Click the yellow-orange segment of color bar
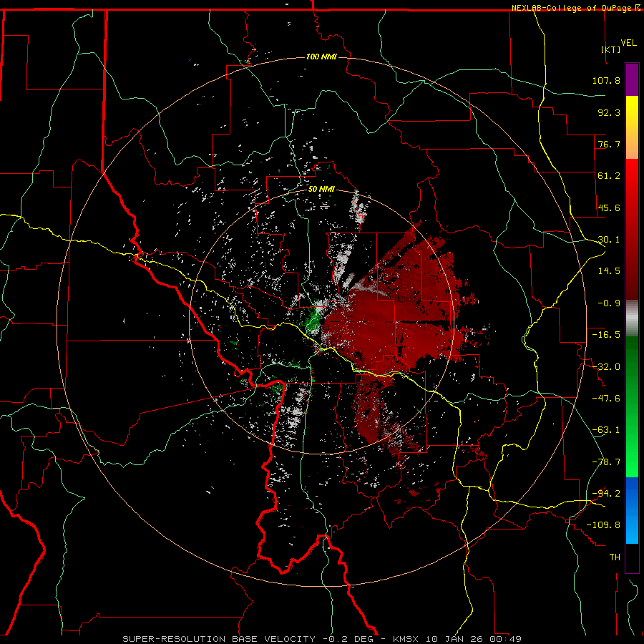644x644 pixels. [x=632, y=127]
